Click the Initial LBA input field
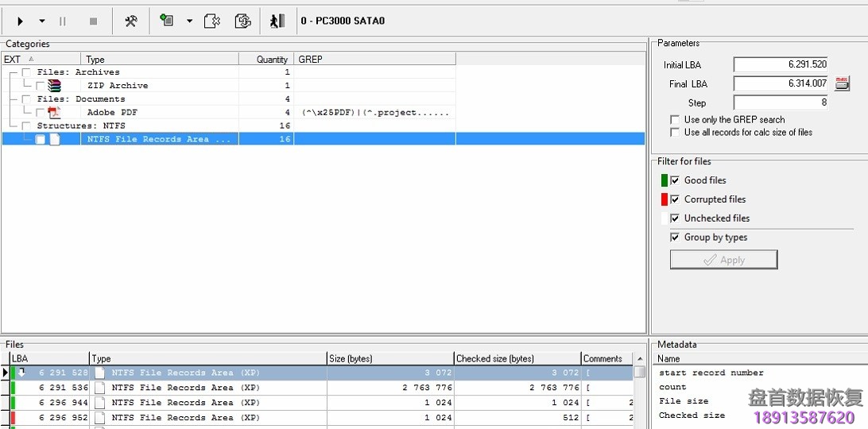The width and height of the screenshot is (868, 429). [781, 64]
